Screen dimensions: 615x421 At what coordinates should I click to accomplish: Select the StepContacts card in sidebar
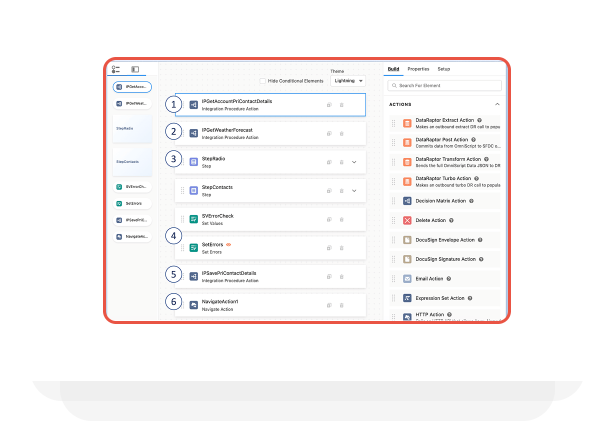132,162
